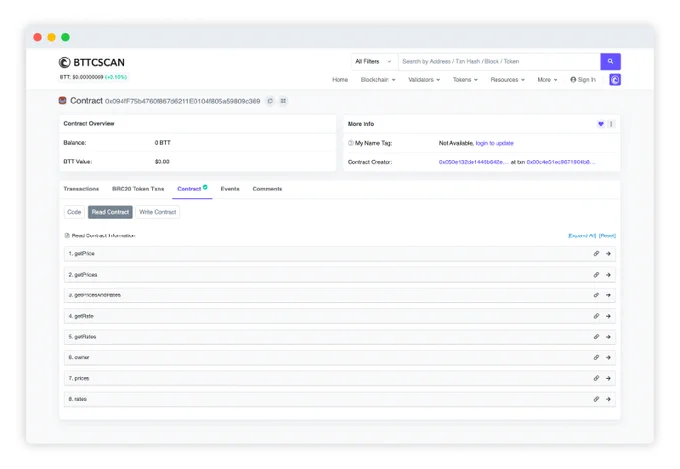680x469 pixels.
Task: Open the More menu
Action: 547,80
